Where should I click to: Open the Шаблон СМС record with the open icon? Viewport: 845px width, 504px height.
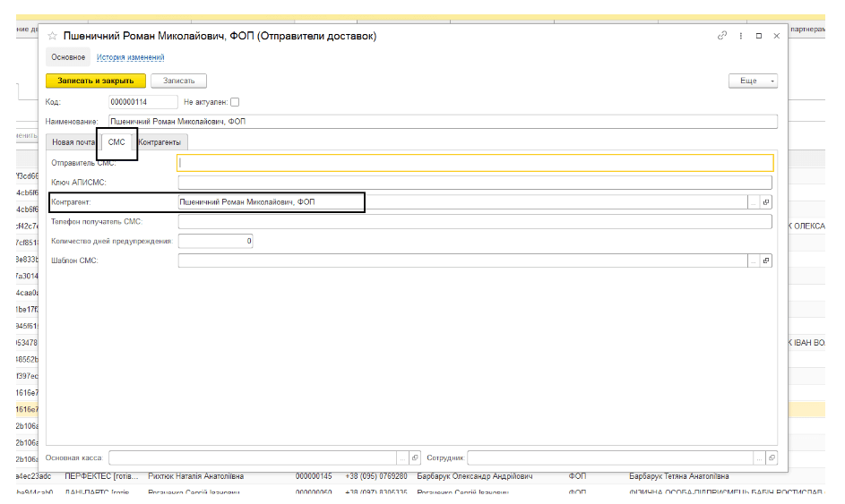[766, 261]
